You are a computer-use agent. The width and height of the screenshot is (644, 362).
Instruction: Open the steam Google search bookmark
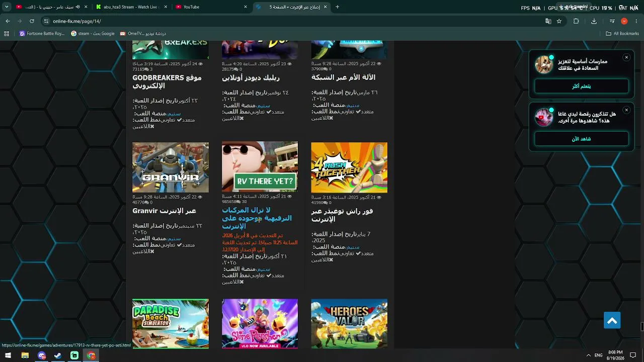tap(93, 34)
